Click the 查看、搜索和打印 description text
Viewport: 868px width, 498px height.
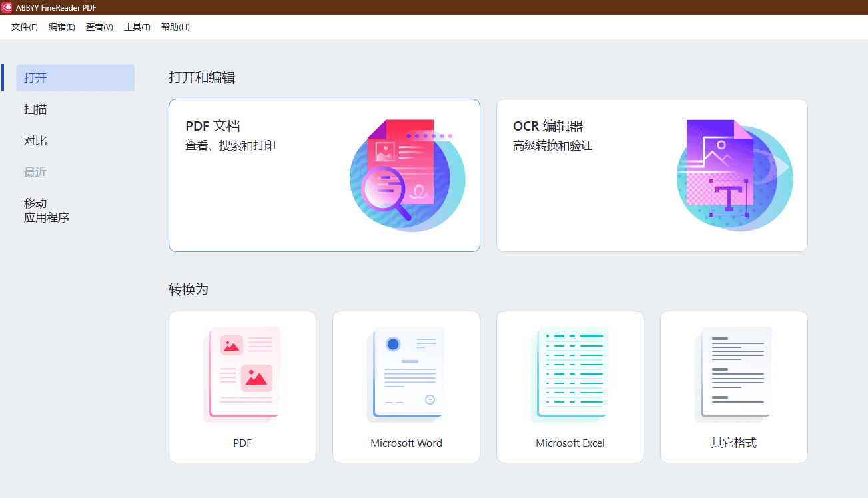point(230,145)
